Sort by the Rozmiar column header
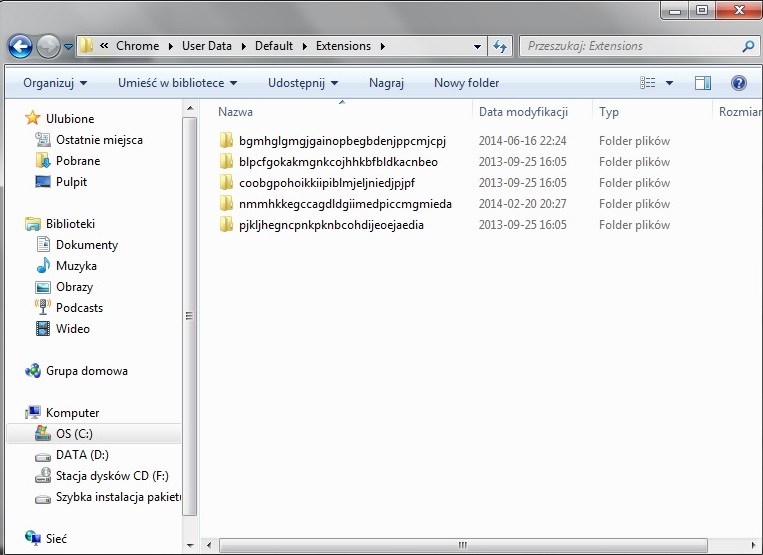The height and width of the screenshot is (555, 763). tap(738, 112)
